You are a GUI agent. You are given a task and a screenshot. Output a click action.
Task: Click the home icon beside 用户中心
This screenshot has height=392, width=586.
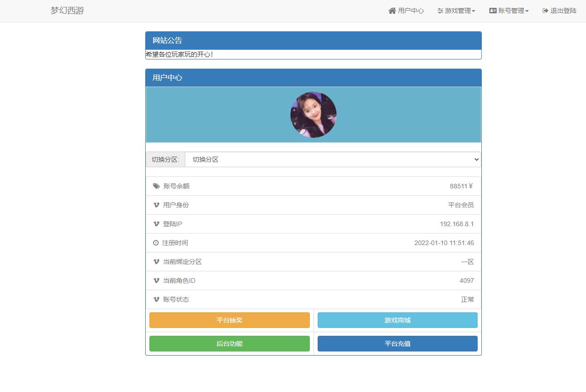click(x=392, y=11)
